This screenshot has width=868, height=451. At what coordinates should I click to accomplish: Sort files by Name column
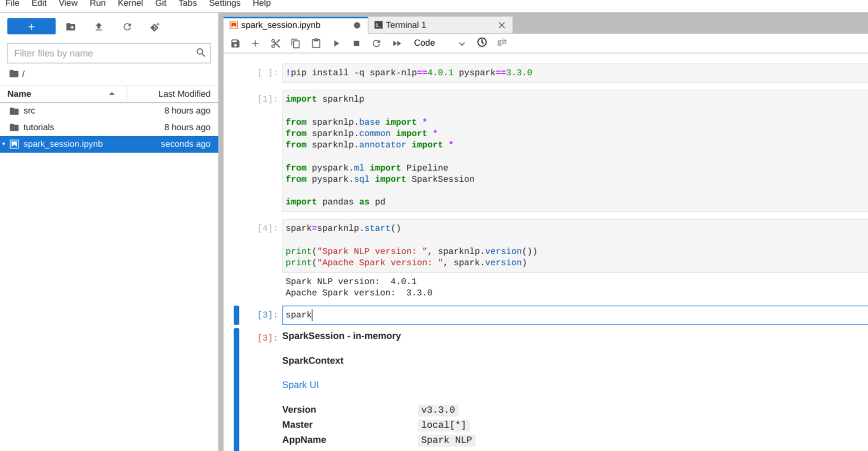(19, 94)
